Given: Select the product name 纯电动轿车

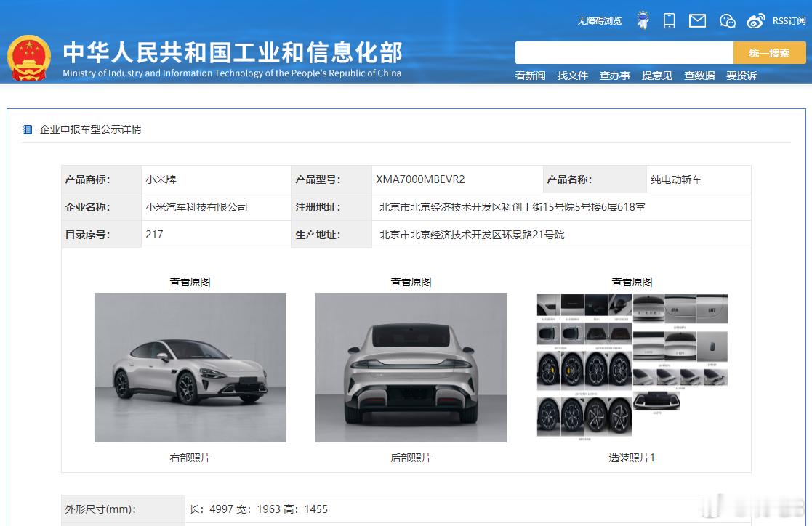Looking at the screenshot, I should [x=676, y=179].
